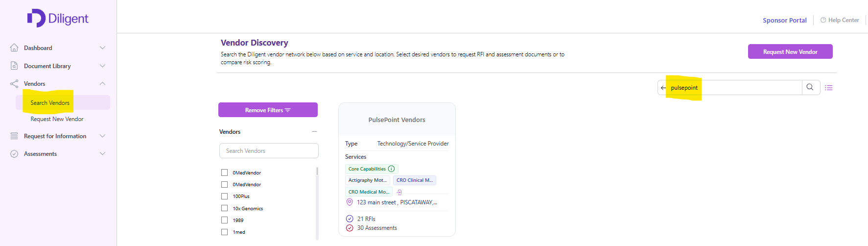Click the magnifier search icon
This screenshot has height=246, width=868.
tap(810, 87)
